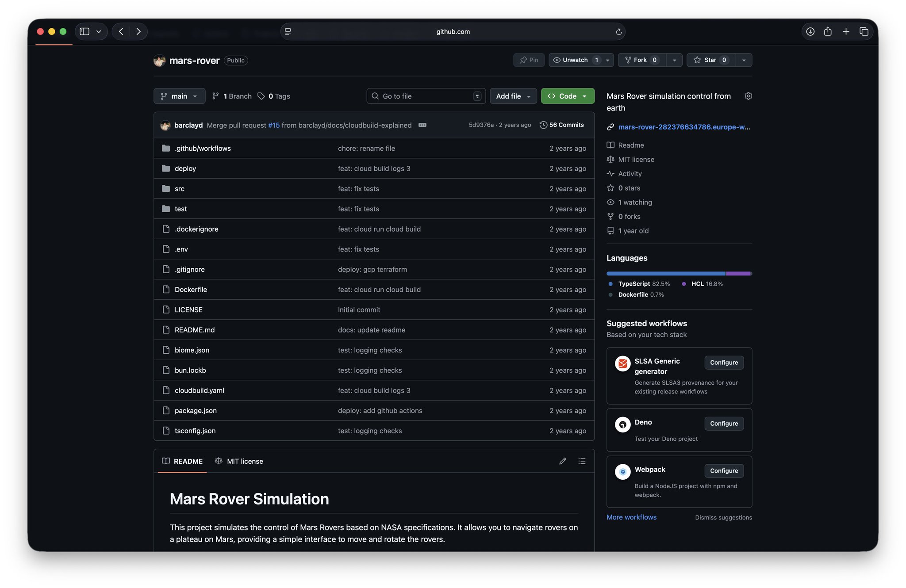Click the pencil icon to edit README
The height and width of the screenshot is (588, 906).
(563, 461)
